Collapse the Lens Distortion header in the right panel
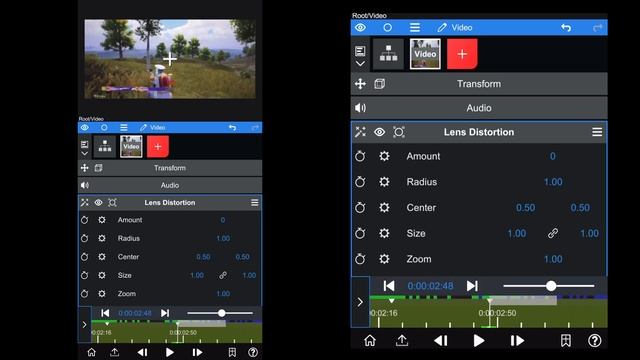 coord(479,132)
